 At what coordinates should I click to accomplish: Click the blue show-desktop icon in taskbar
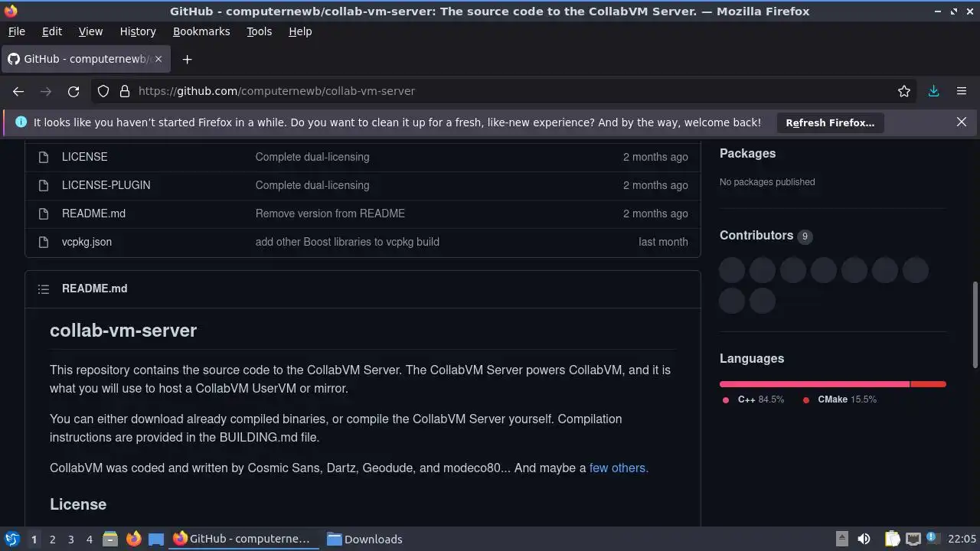pos(156,539)
